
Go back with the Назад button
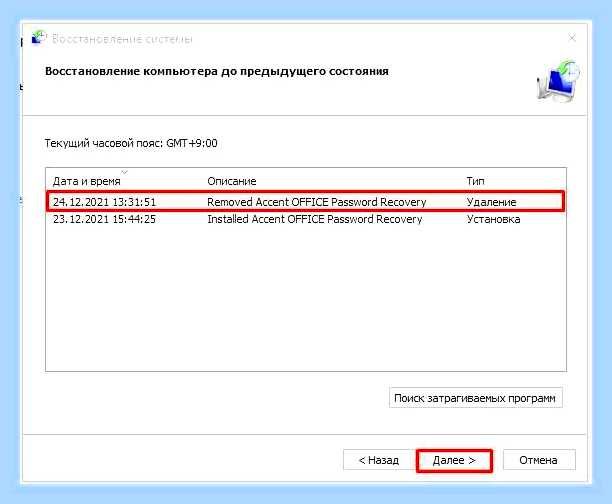tap(378, 460)
